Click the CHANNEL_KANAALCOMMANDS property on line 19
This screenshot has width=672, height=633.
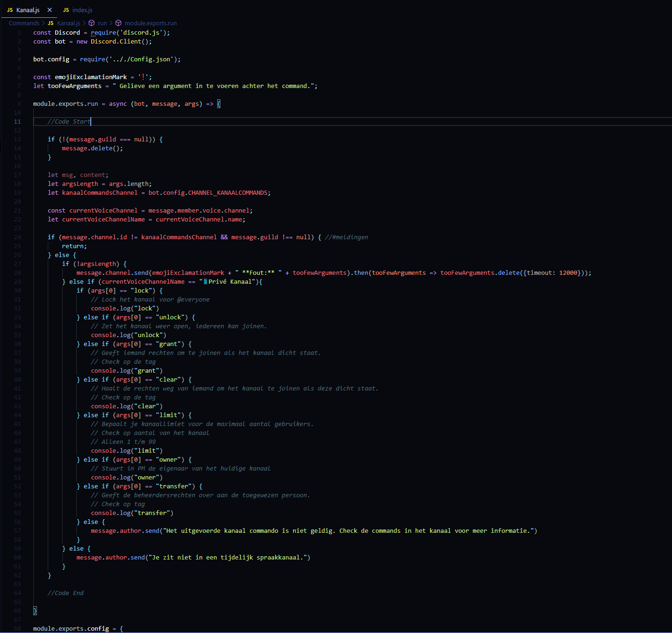tap(227, 193)
